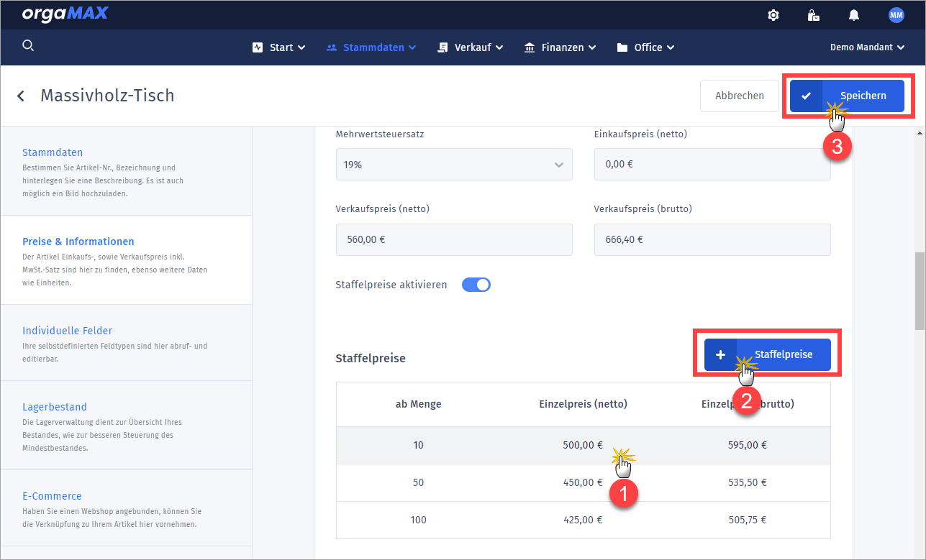Select the 425,00 € net price cell
The width and height of the screenshot is (926, 560).
click(583, 520)
